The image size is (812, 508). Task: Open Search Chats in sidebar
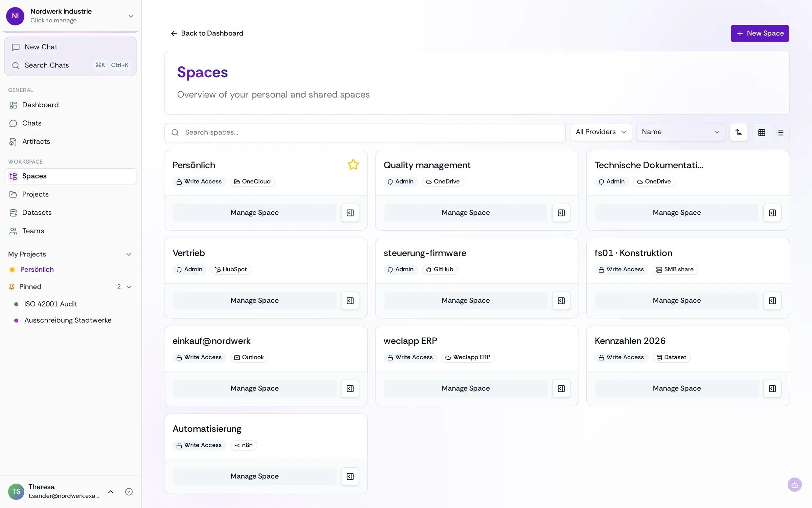coord(70,65)
